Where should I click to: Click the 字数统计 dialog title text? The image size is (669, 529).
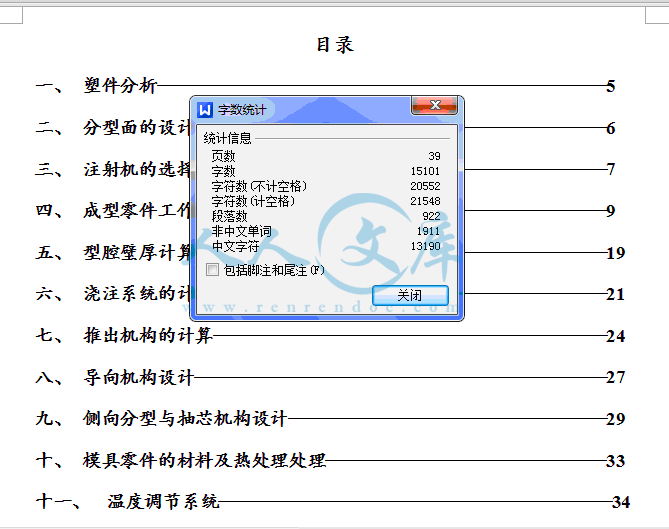coord(242,110)
